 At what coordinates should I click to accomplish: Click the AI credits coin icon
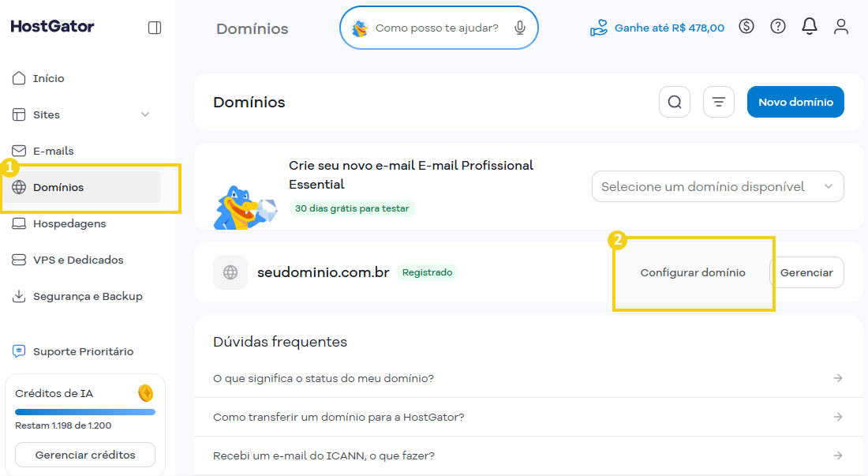tap(146, 393)
